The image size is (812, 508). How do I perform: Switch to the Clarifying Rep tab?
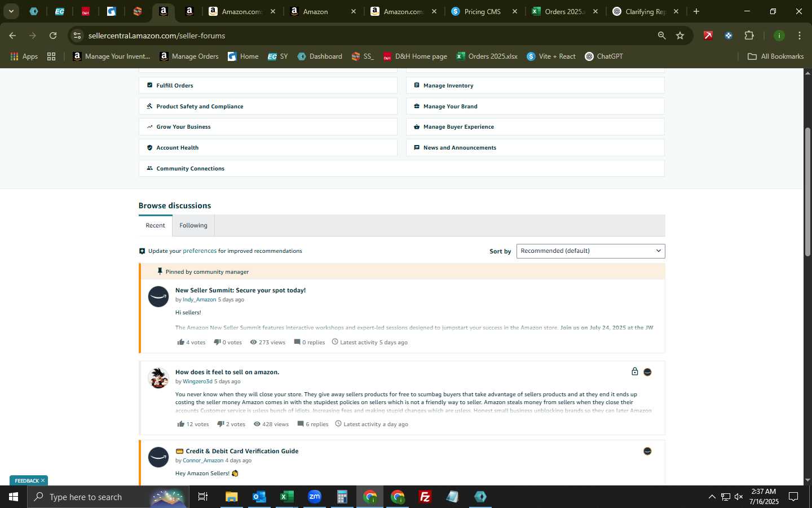(x=646, y=11)
